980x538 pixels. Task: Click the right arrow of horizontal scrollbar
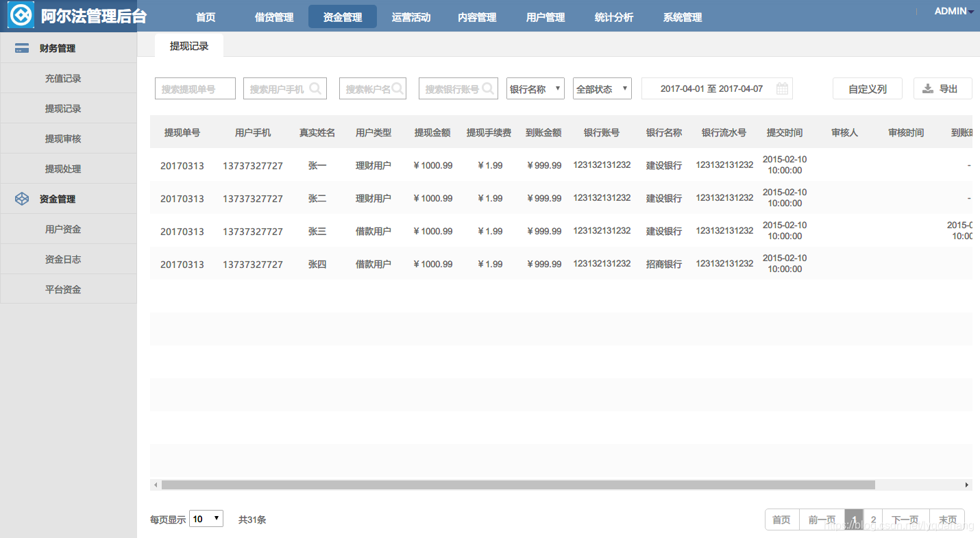click(967, 485)
